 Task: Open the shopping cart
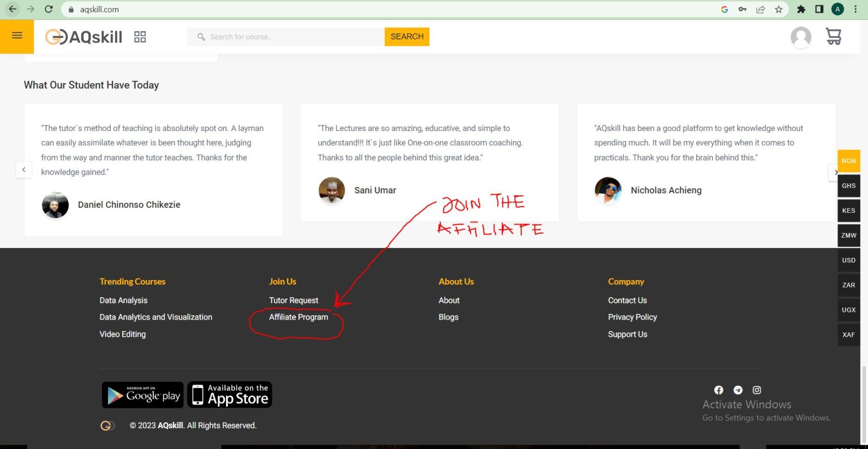pyautogui.click(x=833, y=36)
